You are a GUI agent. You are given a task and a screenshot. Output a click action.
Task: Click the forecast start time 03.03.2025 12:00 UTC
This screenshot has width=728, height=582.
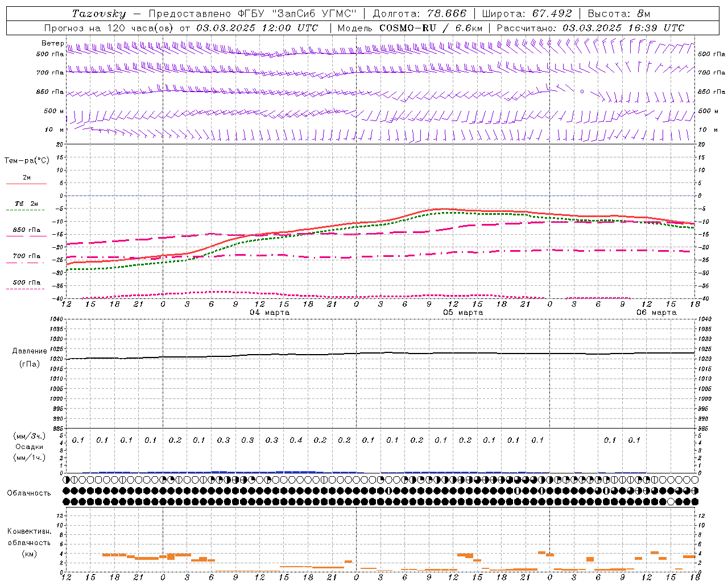(258, 28)
